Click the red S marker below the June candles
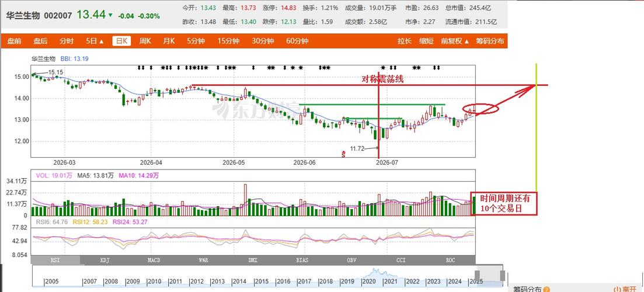The image size is (644, 292). click(343, 154)
